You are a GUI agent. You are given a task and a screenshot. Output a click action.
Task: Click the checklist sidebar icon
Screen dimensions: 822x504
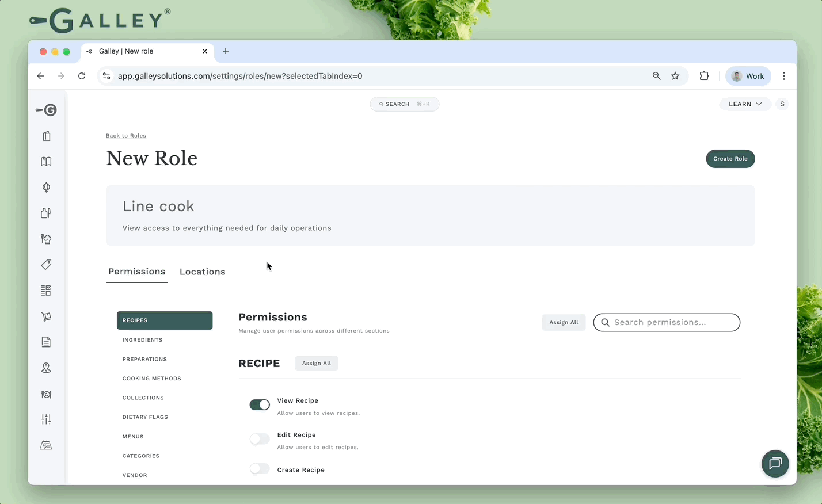46,291
